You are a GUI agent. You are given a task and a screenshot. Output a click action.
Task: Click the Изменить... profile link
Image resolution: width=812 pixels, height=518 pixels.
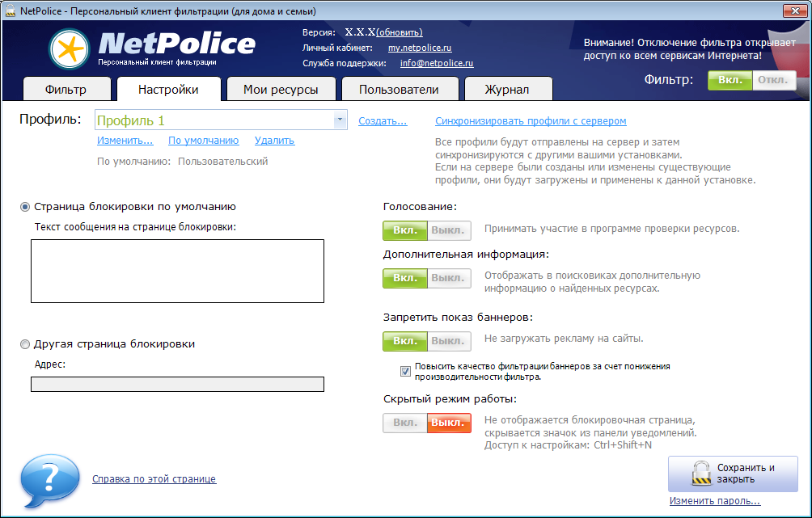pyautogui.click(x=125, y=141)
